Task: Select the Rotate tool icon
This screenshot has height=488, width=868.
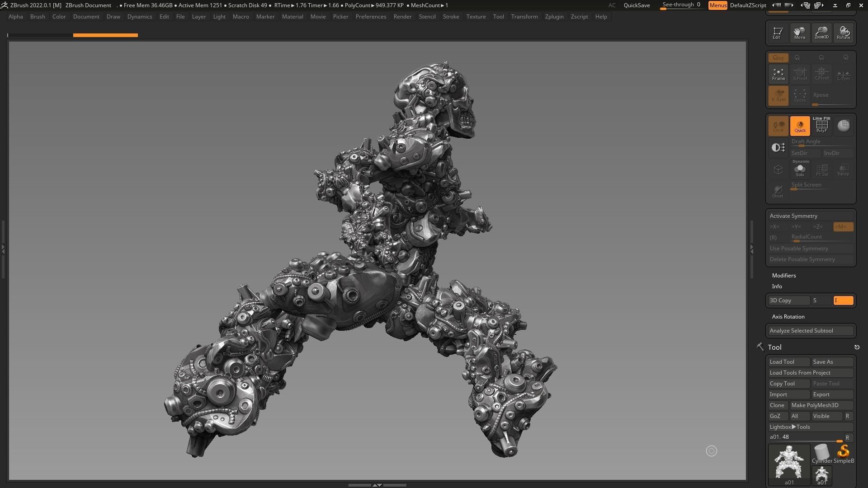Action: [843, 33]
